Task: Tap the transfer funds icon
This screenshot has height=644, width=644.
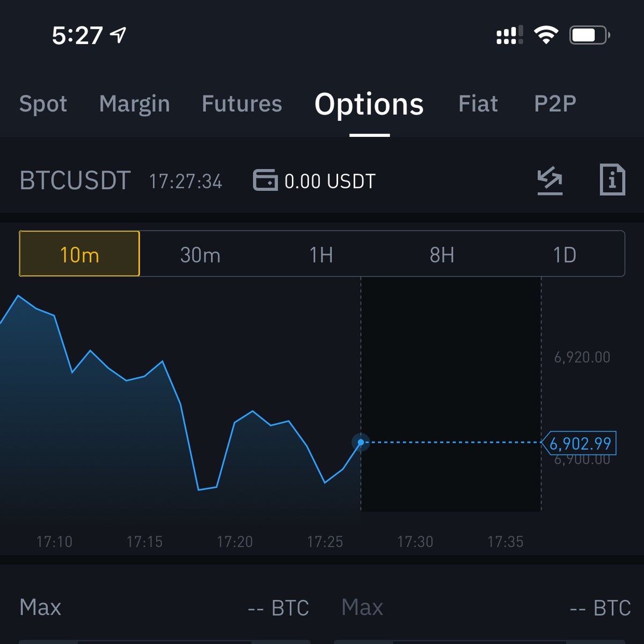Action: point(550,180)
